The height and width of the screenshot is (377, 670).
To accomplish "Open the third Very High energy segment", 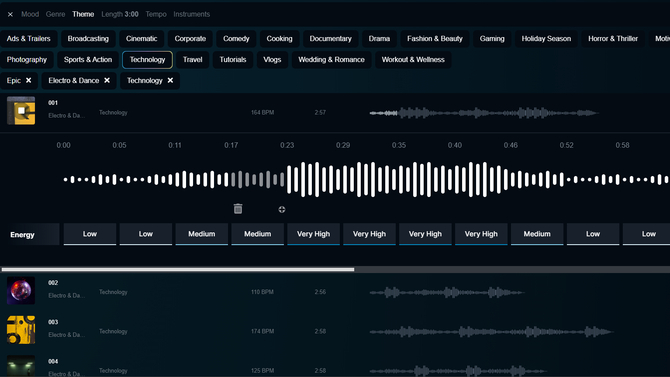I will click(x=425, y=234).
